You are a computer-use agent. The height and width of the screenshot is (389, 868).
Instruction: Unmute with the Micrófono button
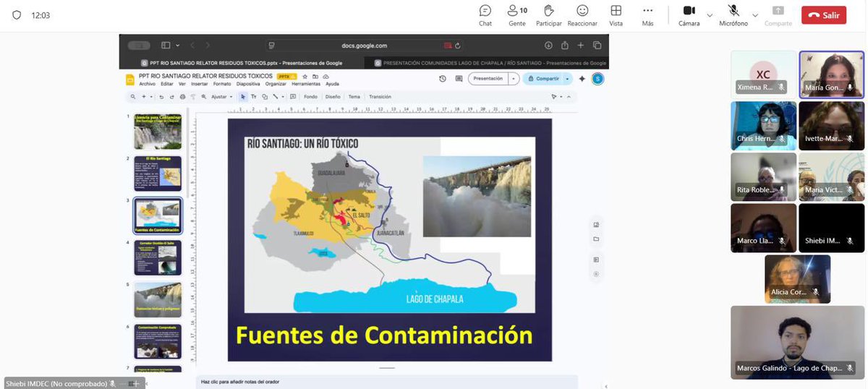click(x=733, y=15)
